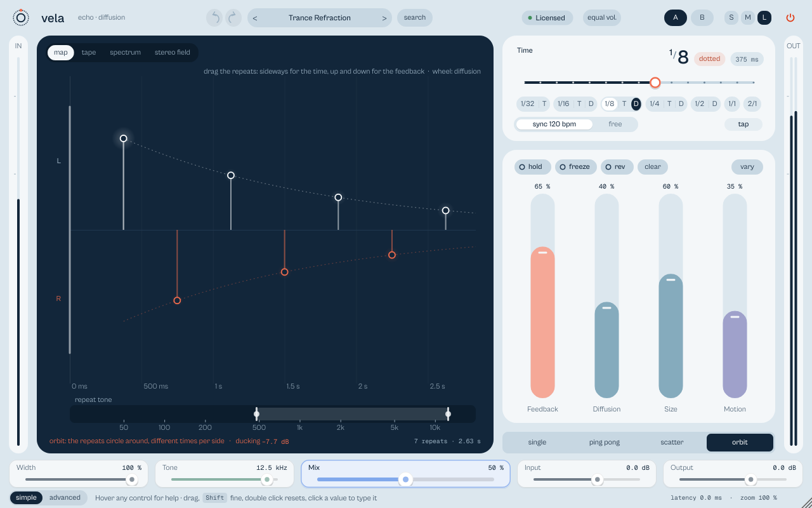Click the redo arrow button
Screen dimensions: 812x508
click(233, 18)
